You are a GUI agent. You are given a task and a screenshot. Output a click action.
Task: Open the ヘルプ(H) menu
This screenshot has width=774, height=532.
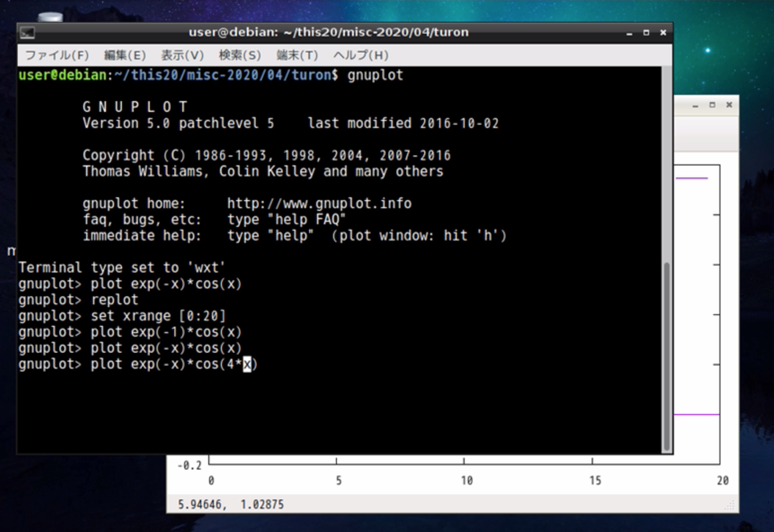click(360, 55)
